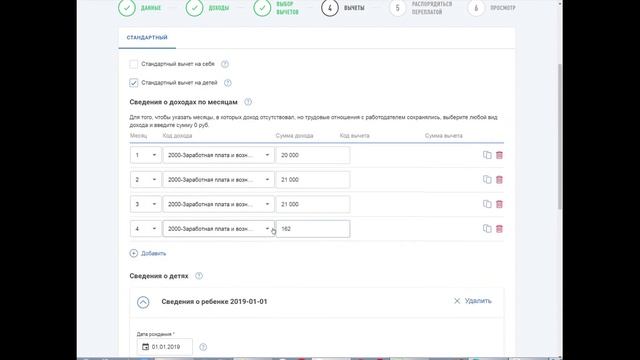
Task: Copy the month 2 income row
Action: pyautogui.click(x=487, y=180)
